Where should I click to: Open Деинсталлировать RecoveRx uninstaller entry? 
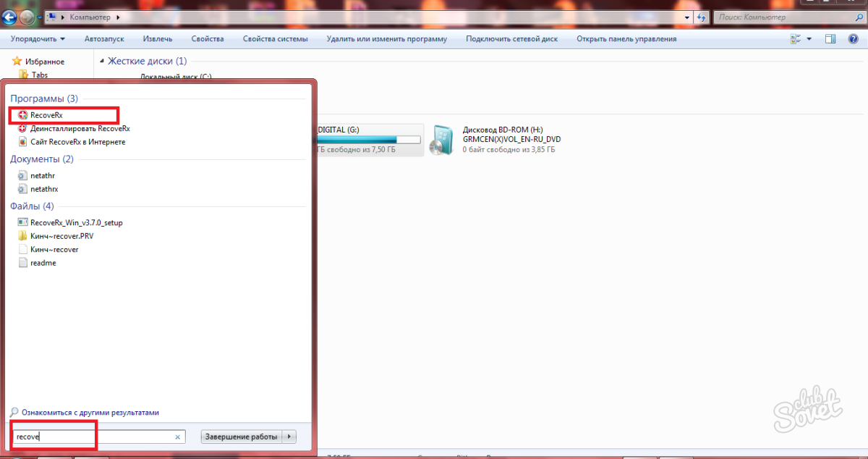pyautogui.click(x=80, y=128)
